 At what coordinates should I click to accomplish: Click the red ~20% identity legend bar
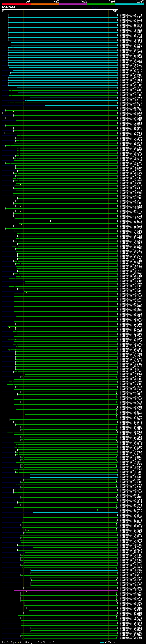[x=16, y=4]
